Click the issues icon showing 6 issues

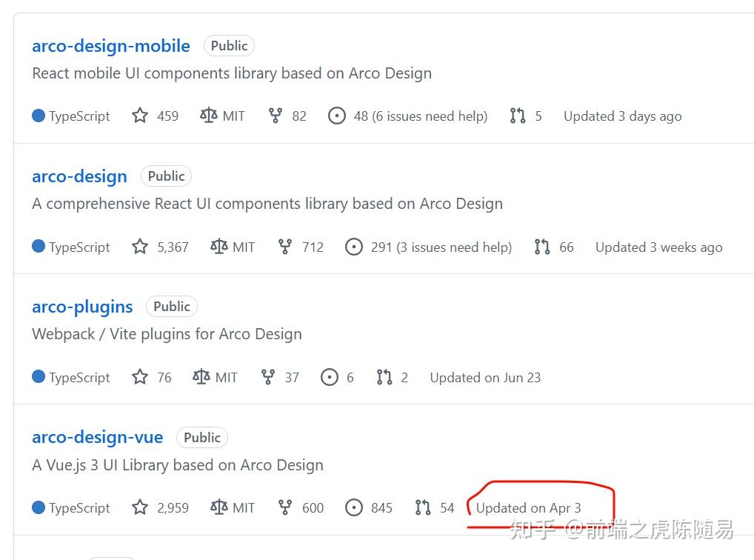tap(330, 377)
